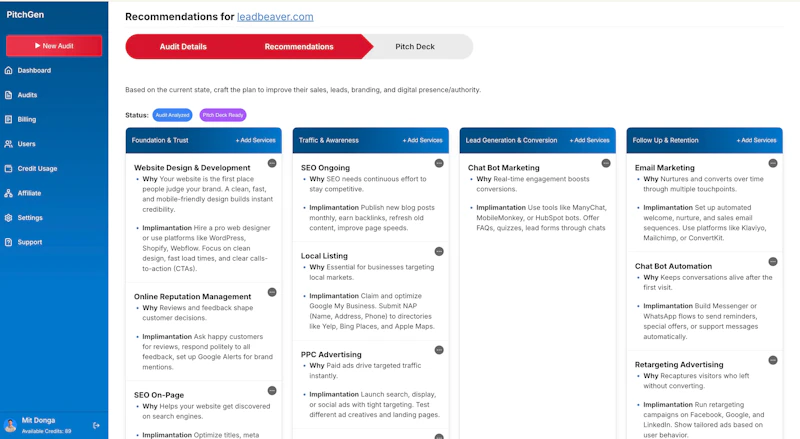The height and width of the screenshot is (439, 800).
Task: Click the Lead Generation & Conversion header
Action: pyautogui.click(x=511, y=140)
